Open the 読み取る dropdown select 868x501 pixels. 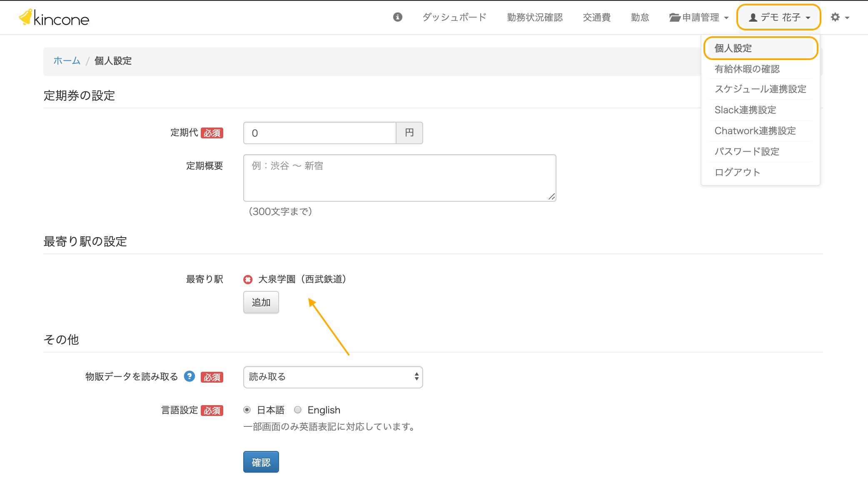333,377
